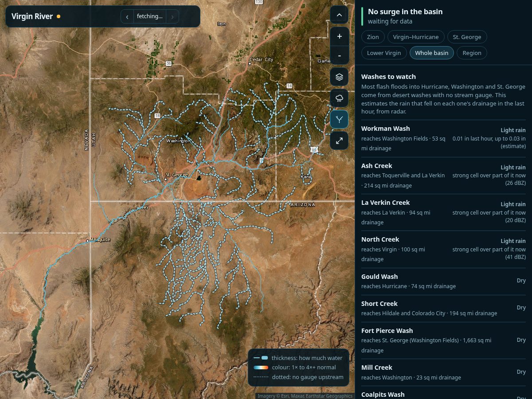The image size is (532, 399).
Task: Zoom in the map with plus button
Action: [339, 36]
